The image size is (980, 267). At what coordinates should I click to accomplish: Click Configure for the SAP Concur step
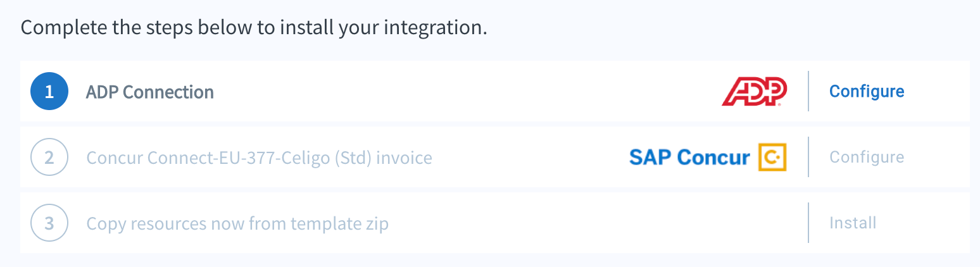coord(867,157)
